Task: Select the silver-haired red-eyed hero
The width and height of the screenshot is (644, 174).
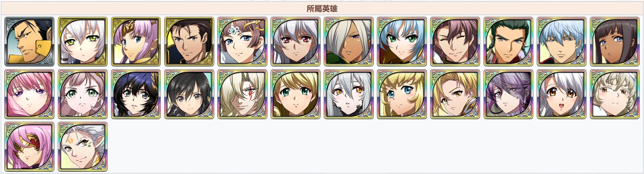Action: coord(295,41)
